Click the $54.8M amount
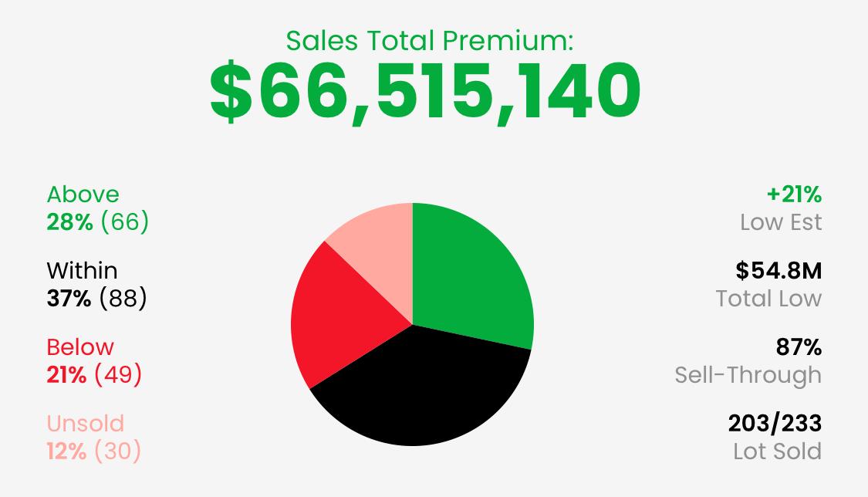 tap(778, 271)
